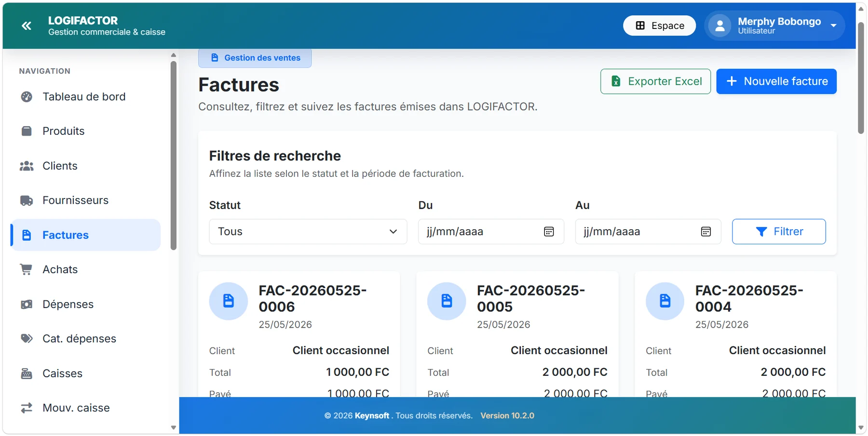The width and height of the screenshot is (868, 436).
Task: Click invoice icon of FAC-20260525-0006
Action: tap(229, 301)
